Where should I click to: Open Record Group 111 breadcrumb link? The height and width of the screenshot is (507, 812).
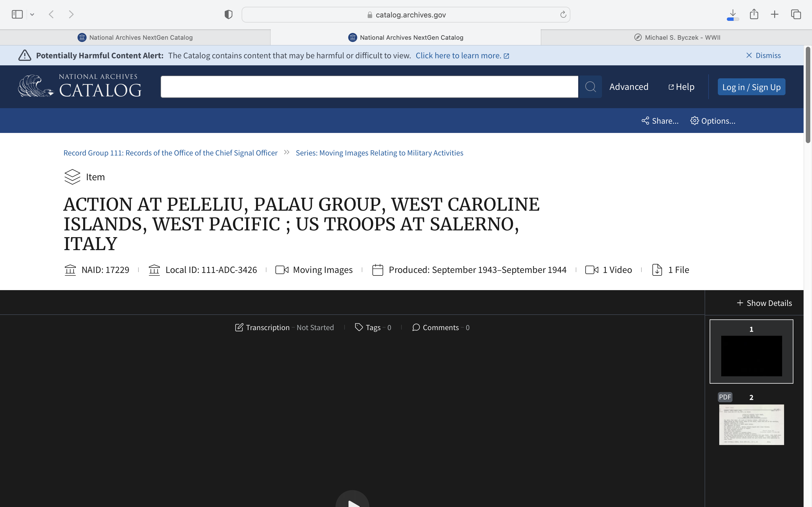[x=171, y=153]
